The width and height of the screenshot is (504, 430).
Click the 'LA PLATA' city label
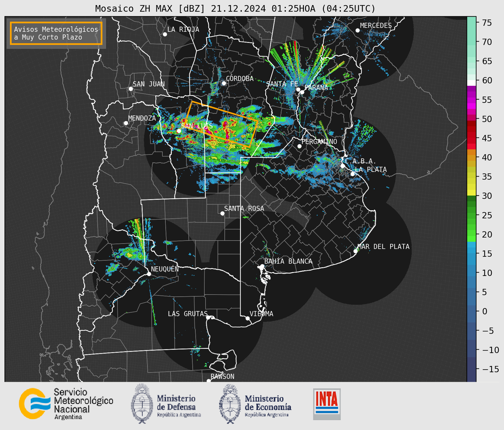pos(371,170)
